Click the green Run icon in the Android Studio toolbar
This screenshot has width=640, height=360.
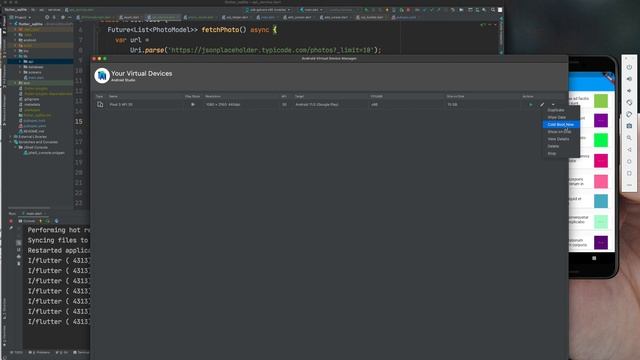tap(366, 10)
